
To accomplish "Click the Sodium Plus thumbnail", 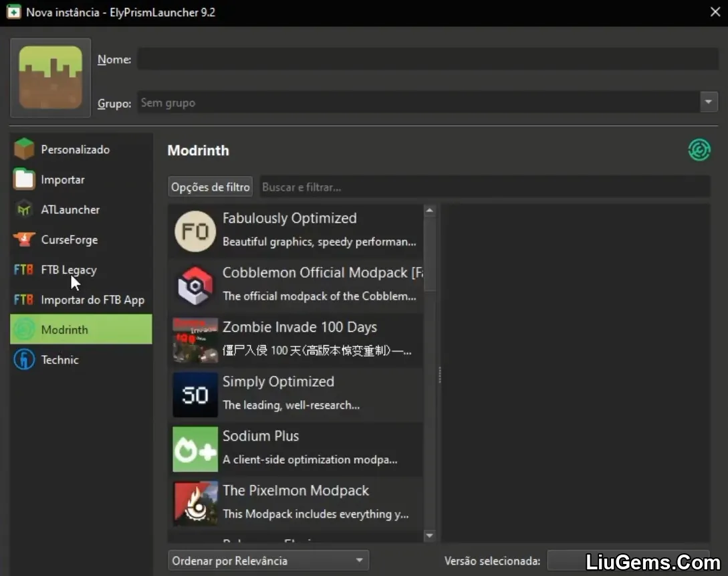I will 195,449.
